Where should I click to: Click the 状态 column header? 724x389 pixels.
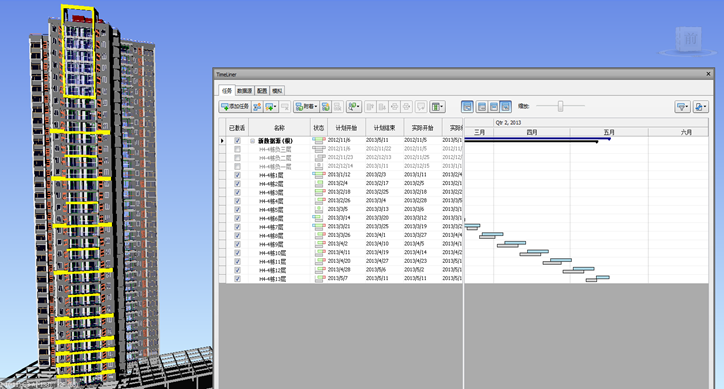pos(319,128)
